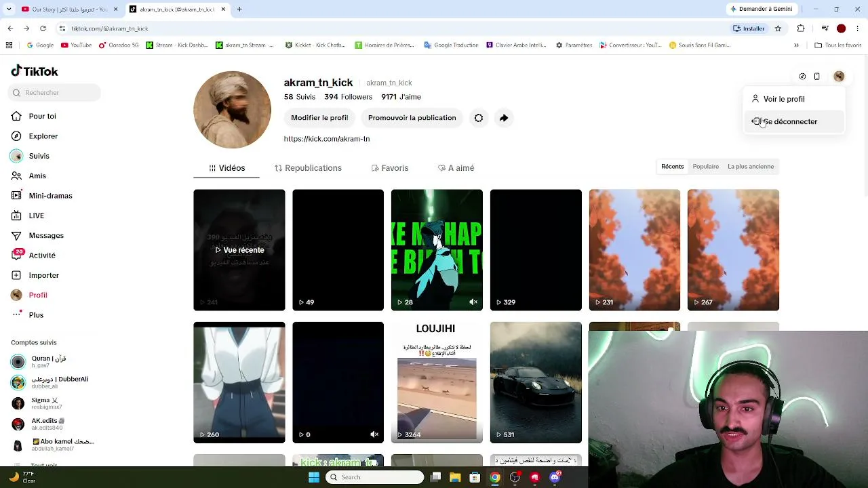This screenshot has height=488, width=868.
Task: Open the Google Traduction bookmark
Action: pos(452,45)
